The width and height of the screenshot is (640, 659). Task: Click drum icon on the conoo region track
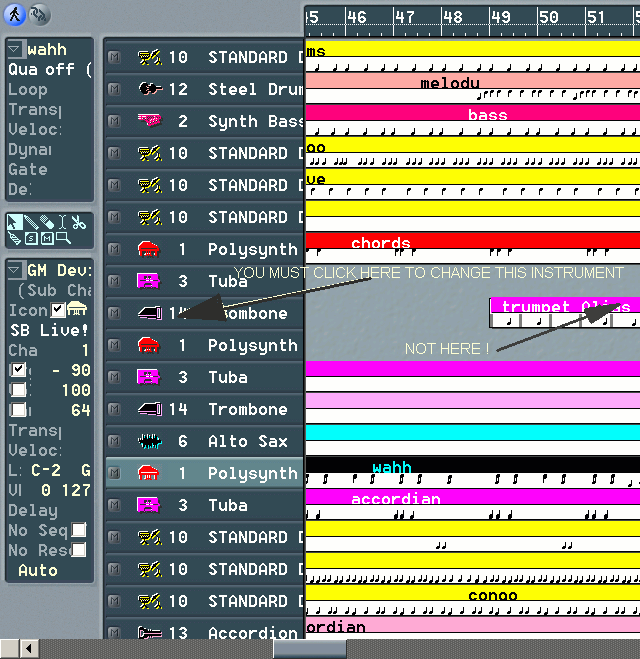pos(150,601)
